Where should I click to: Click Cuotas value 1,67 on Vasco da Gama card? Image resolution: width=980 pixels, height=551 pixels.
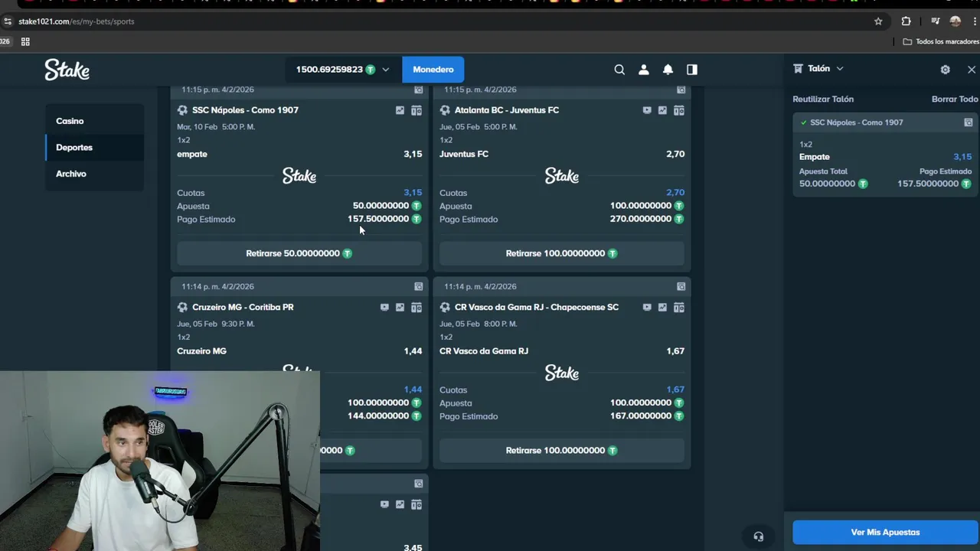click(x=675, y=390)
